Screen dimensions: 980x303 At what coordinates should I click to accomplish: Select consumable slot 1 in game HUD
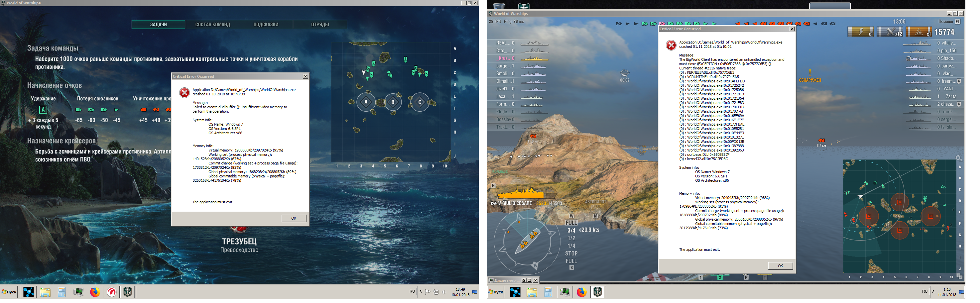700,277
